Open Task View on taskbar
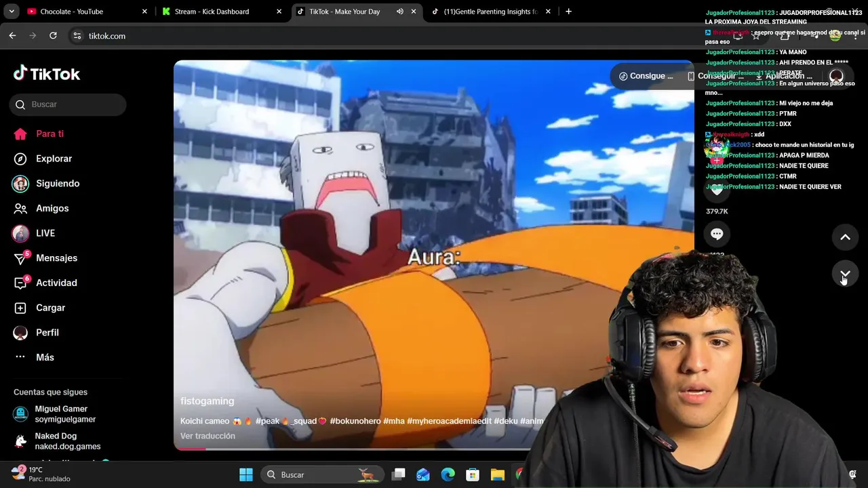This screenshot has width=868, height=488. click(x=399, y=474)
